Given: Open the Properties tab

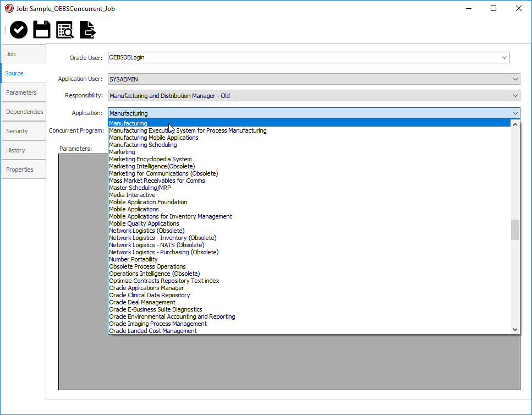Looking at the screenshot, I should point(24,170).
